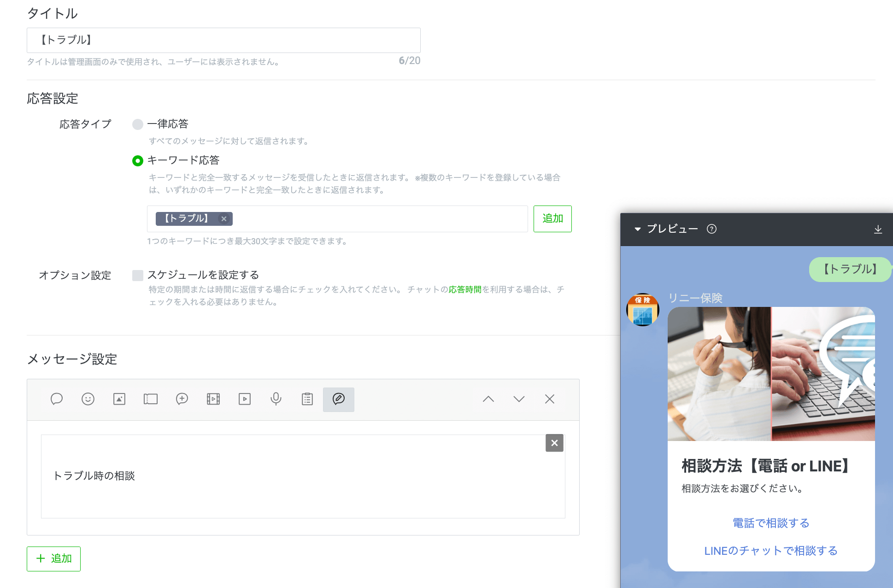Choose the photo message icon

click(x=119, y=399)
